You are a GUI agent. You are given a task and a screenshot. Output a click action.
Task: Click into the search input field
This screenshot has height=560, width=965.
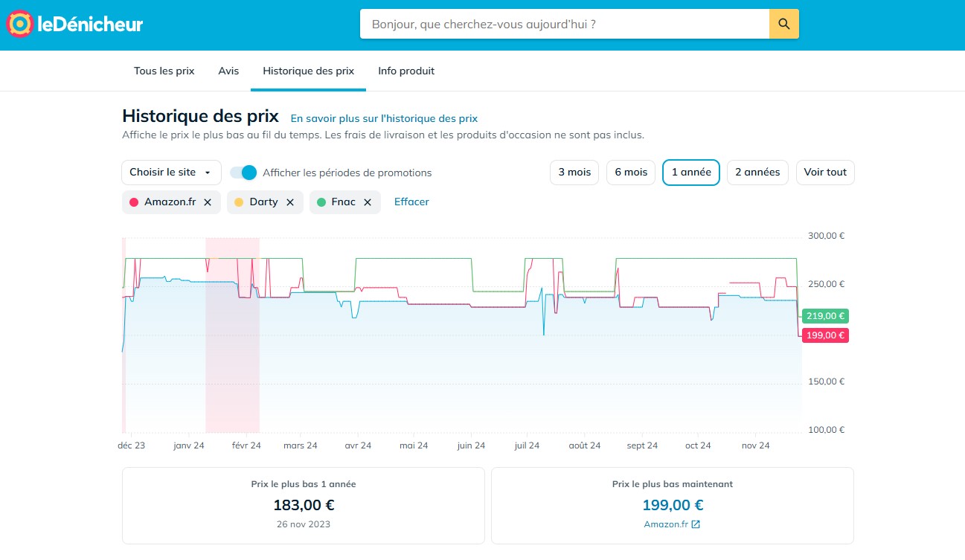click(x=565, y=24)
